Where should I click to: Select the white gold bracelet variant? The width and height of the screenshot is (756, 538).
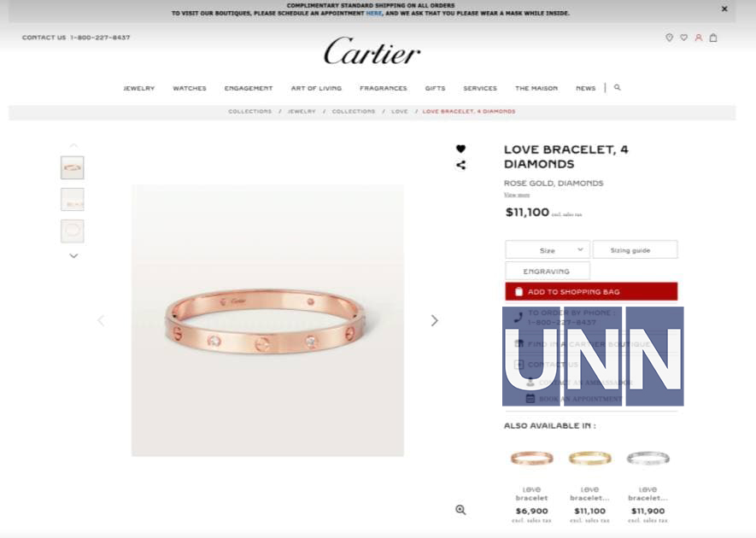pyautogui.click(x=648, y=458)
